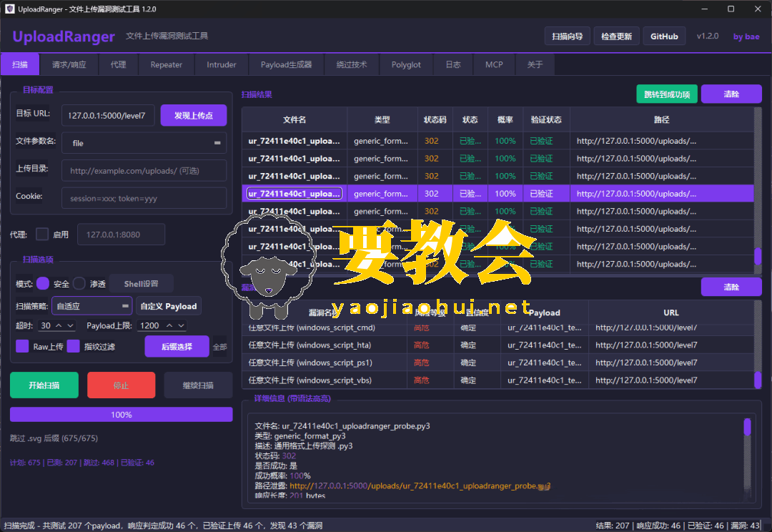772x532 pixels.
Task: Click the 上传目录 input field
Action: point(144,170)
